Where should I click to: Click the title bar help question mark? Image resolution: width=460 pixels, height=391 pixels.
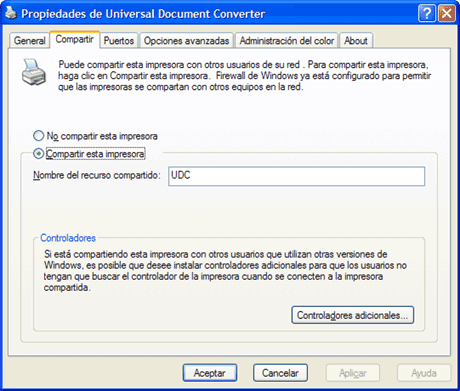pos(427,13)
